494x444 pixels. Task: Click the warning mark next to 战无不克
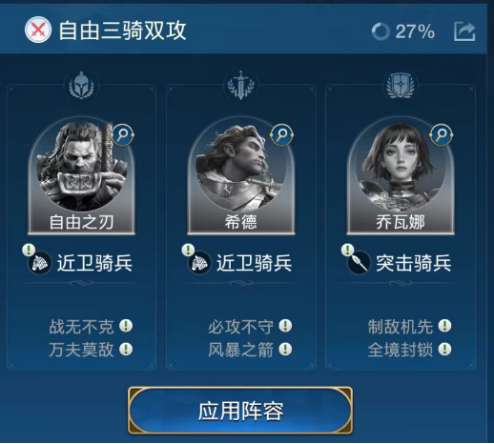point(126,326)
